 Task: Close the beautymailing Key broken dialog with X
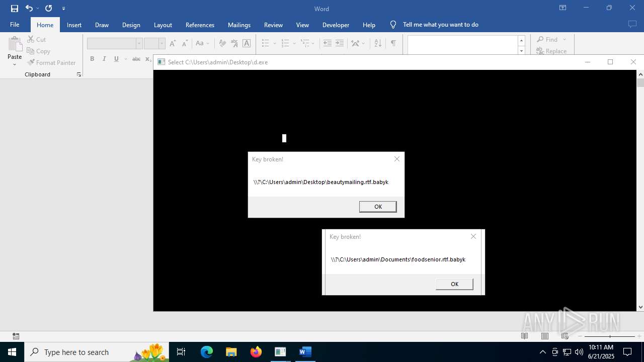click(x=397, y=159)
